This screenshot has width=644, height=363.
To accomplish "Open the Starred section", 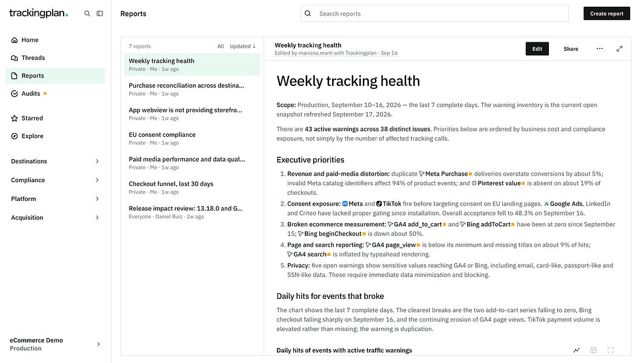I will click(x=55, y=118).
